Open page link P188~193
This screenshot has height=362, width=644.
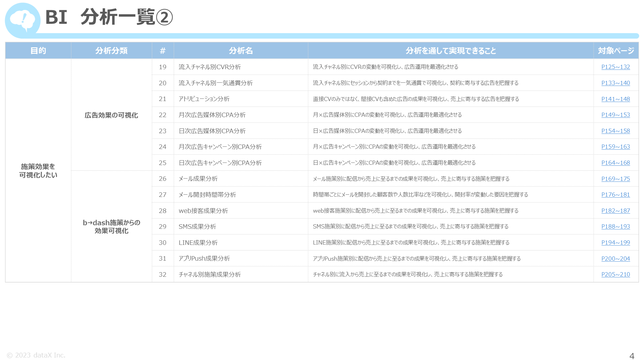tap(615, 227)
